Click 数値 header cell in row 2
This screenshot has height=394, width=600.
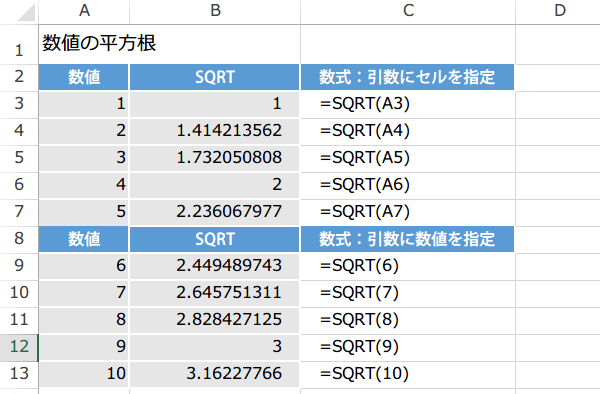click(83, 77)
